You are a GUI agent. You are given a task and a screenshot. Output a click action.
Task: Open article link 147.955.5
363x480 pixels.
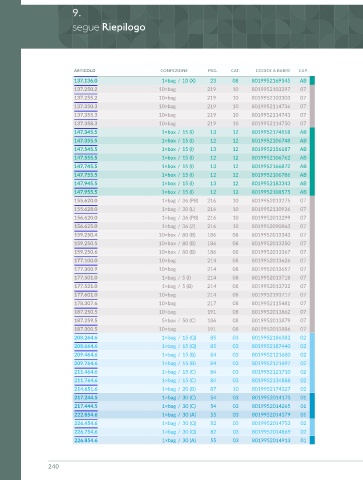point(86,192)
